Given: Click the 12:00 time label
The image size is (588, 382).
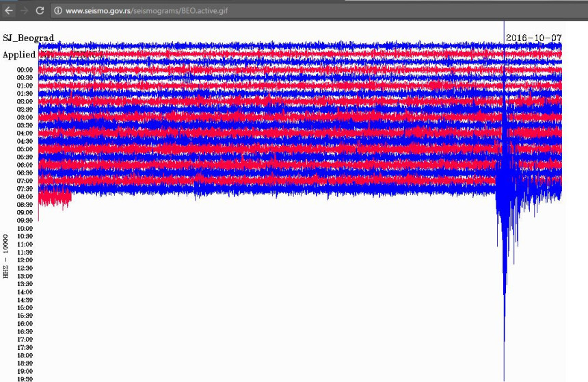Looking at the screenshot, I should tap(25, 260).
